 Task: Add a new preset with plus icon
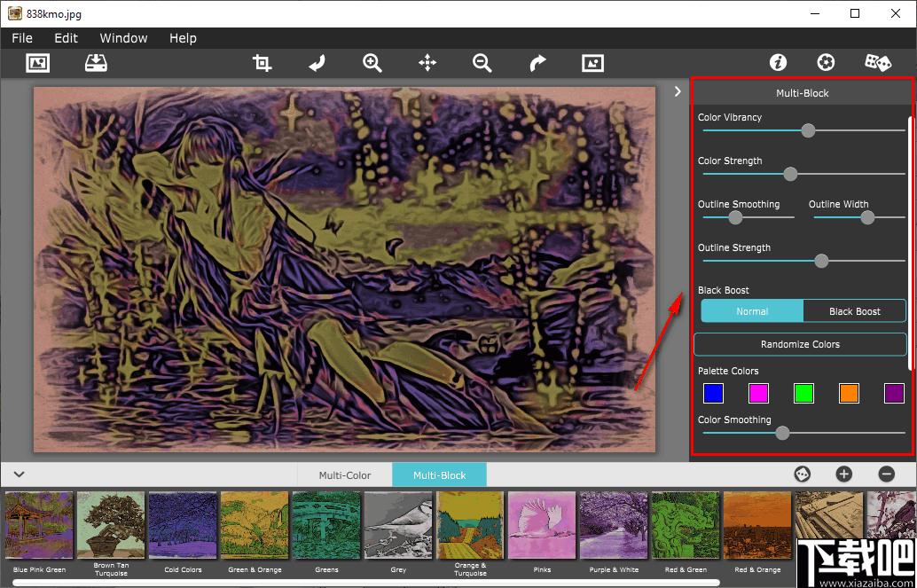pos(844,474)
